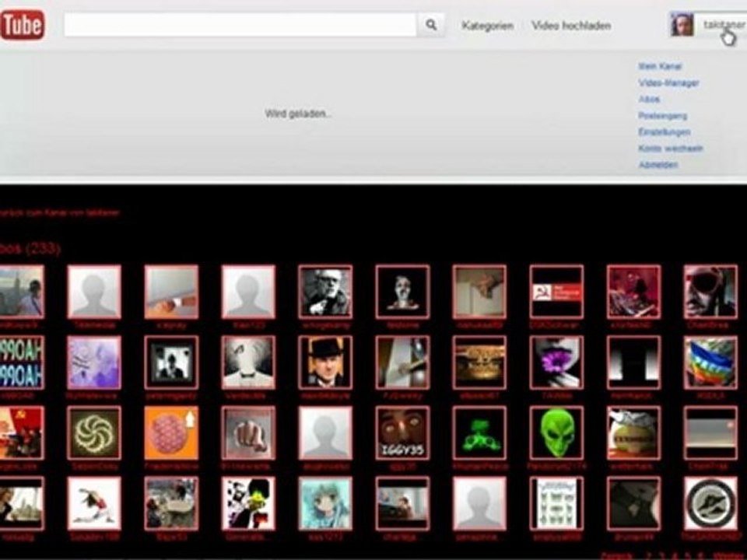Viewport: 747px width, 560px height.
Task: Open the golden ornament avatar
Action: pos(479,362)
